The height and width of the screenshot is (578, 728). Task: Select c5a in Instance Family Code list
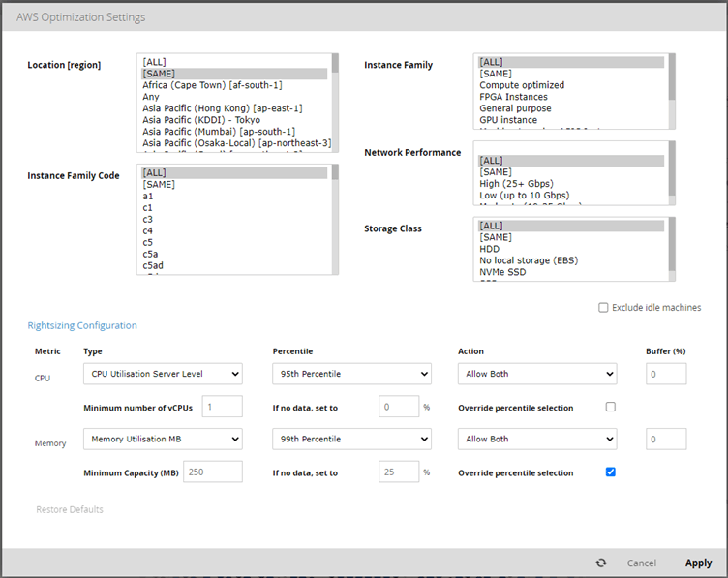click(x=151, y=254)
